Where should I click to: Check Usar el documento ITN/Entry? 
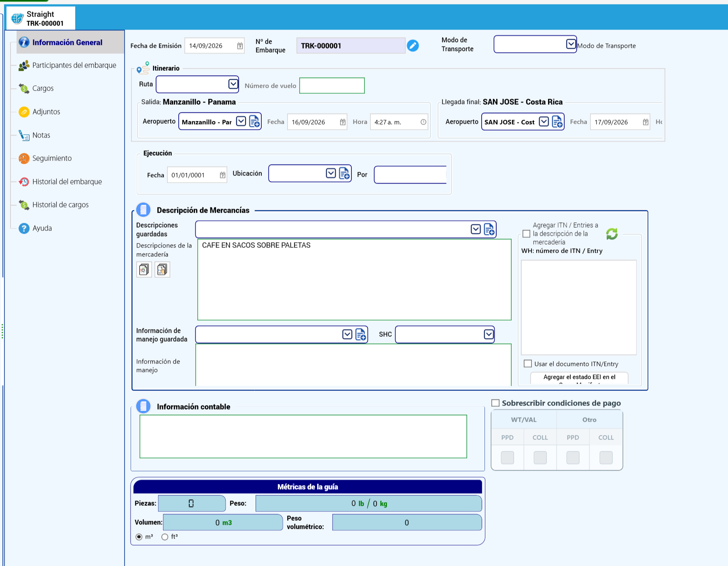[528, 363]
